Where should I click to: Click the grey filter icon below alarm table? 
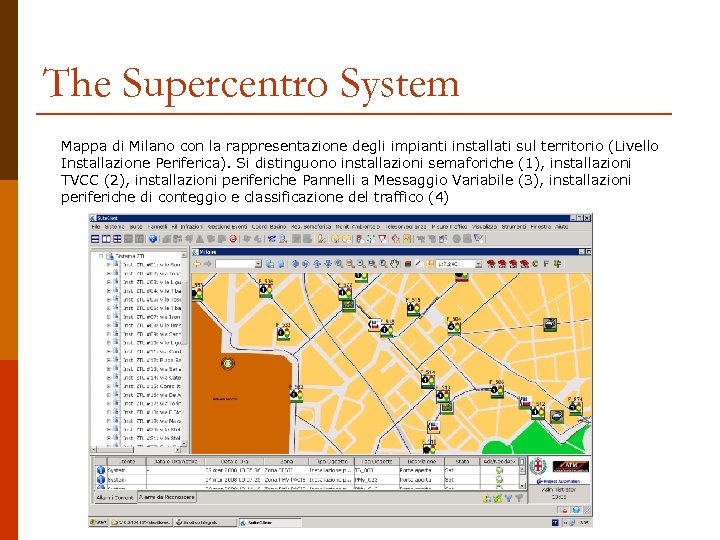click(x=519, y=498)
